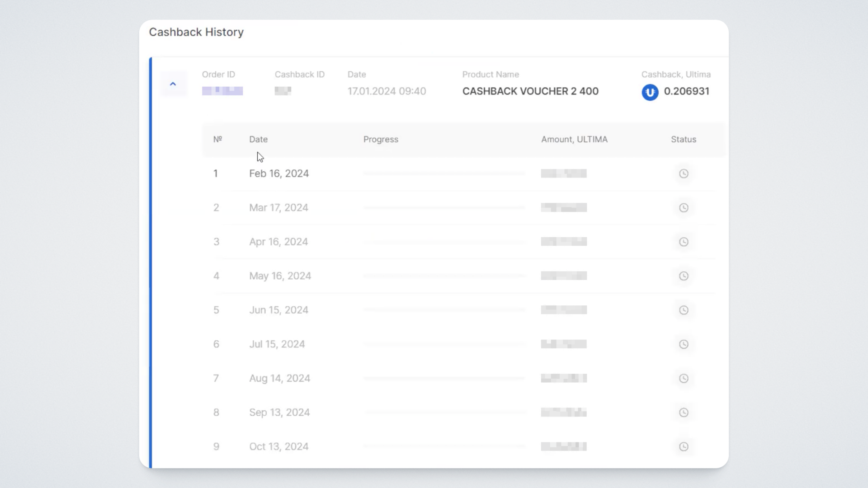Click pending clock icon for Mar 17, 2024
The width and height of the screenshot is (868, 488).
[684, 208]
